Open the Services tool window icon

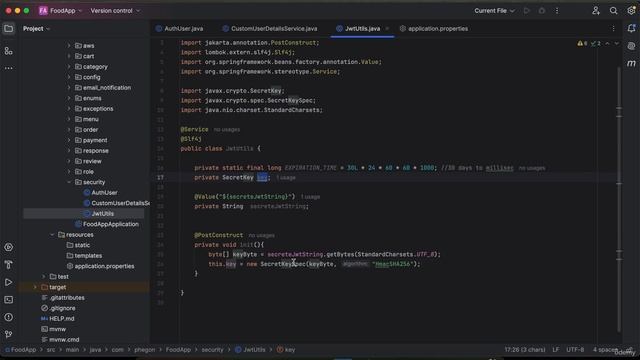9,247
